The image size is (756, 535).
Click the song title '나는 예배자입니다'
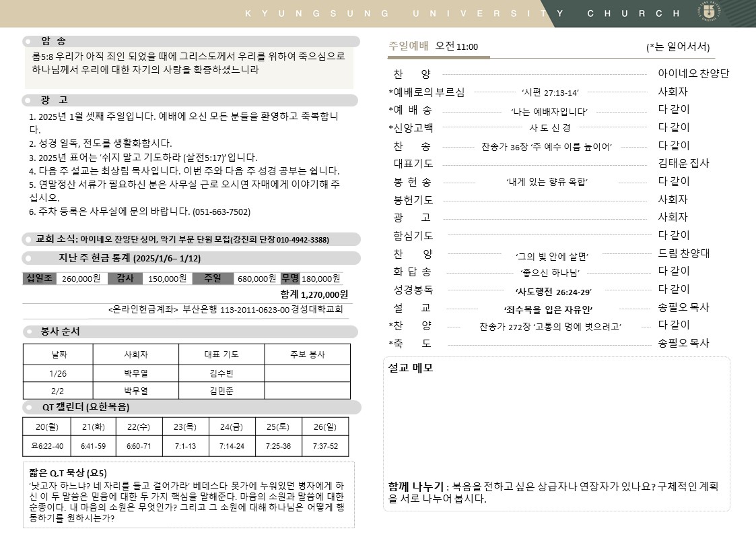click(549, 112)
